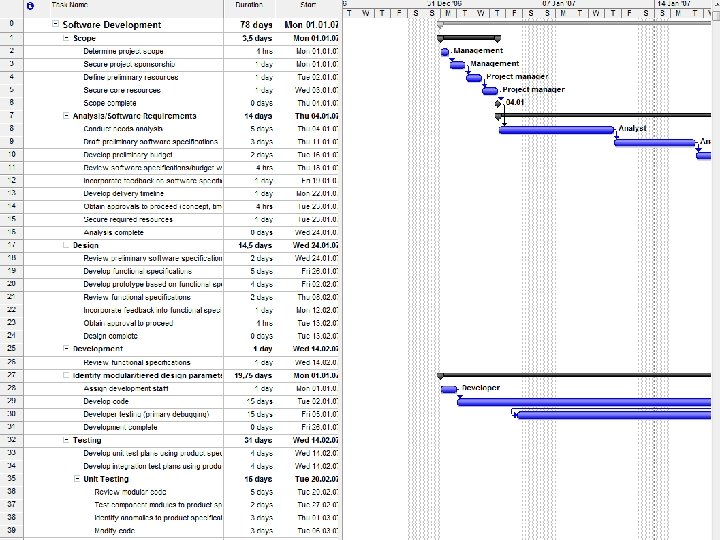Collapse the Unit Testing subgroup

point(77,479)
